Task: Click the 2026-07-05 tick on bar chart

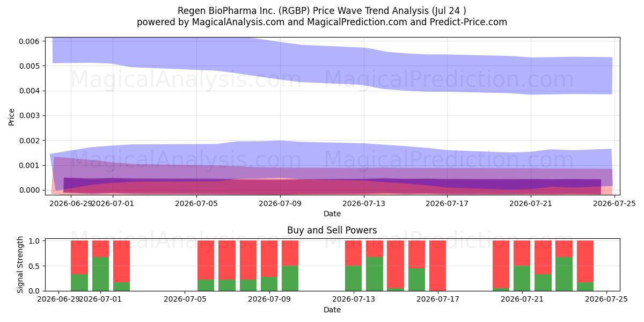Action: [x=185, y=299]
